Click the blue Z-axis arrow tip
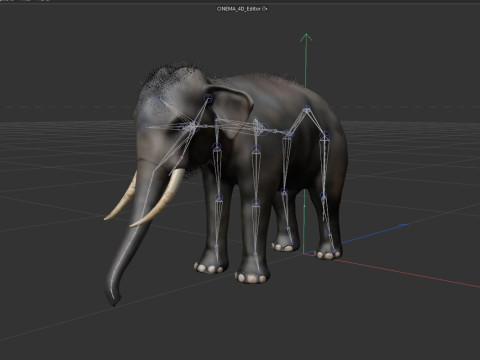This screenshot has width=480, height=360. pos(403,226)
